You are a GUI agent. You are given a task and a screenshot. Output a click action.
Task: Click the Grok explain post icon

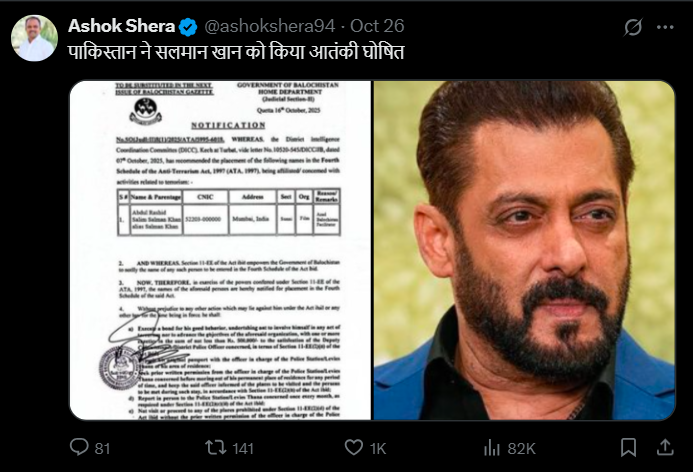click(x=633, y=27)
